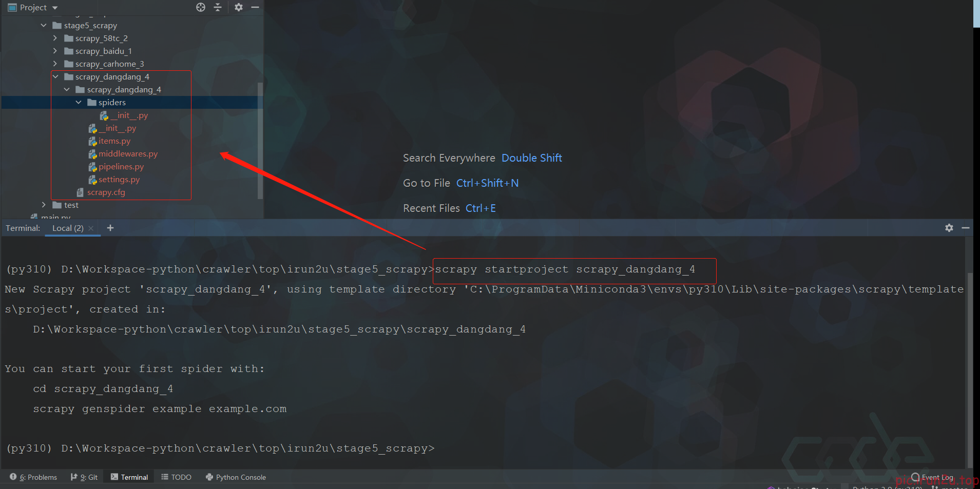Add a new terminal session tab
This screenshot has width=980, height=489.
click(x=110, y=228)
